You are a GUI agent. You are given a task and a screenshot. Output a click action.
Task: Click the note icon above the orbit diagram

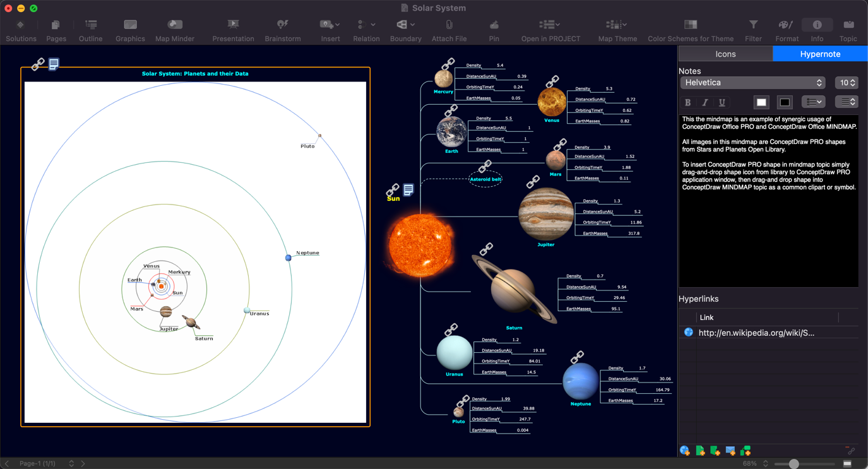(x=54, y=64)
